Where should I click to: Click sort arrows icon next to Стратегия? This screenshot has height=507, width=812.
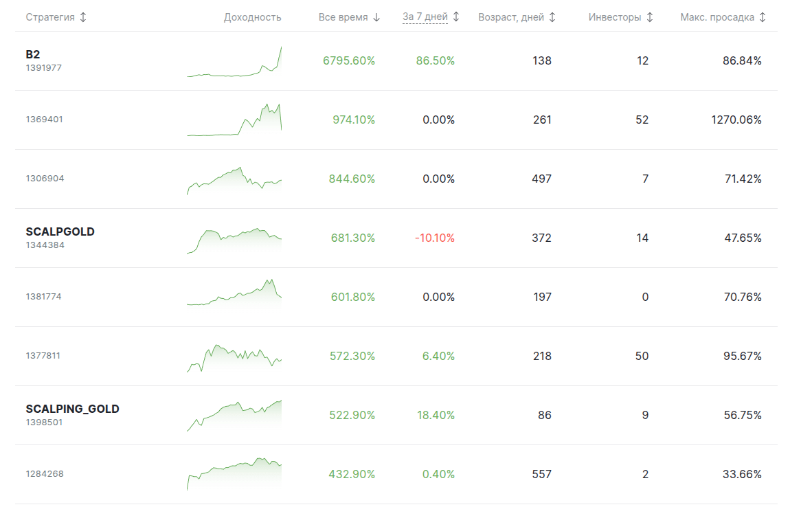[x=84, y=17]
